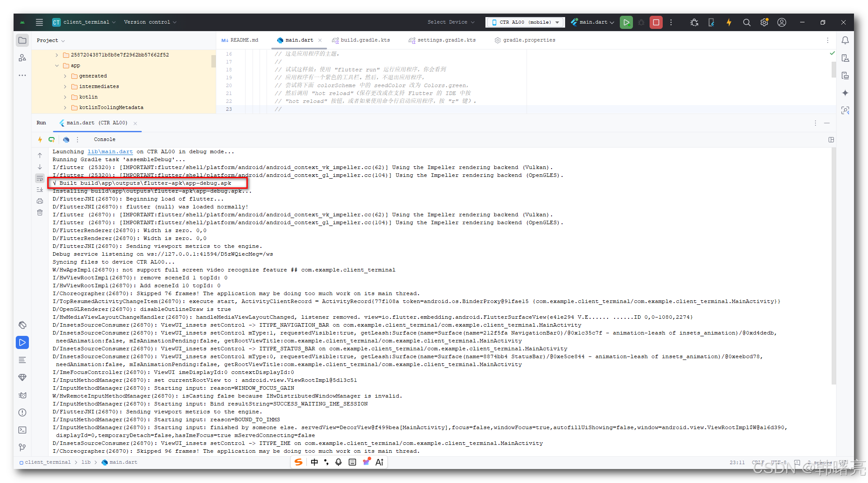Open the Select Device dropdown

coord(450,22)
